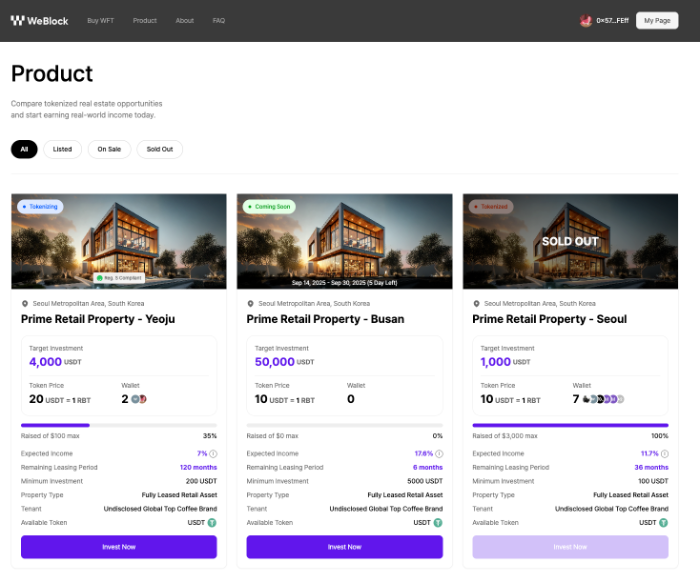Click USDT token icon on Yeoju card
This screenshot has height=583, width=700.
pos(212,522)
